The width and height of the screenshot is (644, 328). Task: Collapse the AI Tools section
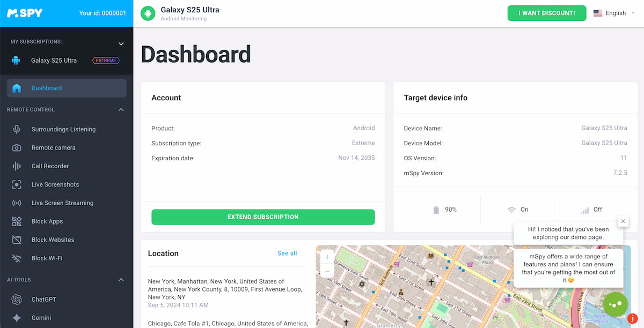point(121,280)
